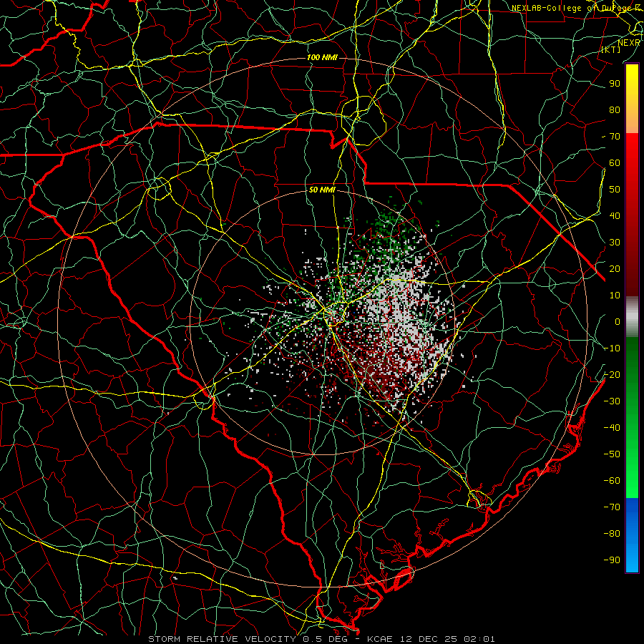This screenshot has width=644, height=644.
Task: Pick the blue segment at the scale bottom
Action: (x=632, y=535)
